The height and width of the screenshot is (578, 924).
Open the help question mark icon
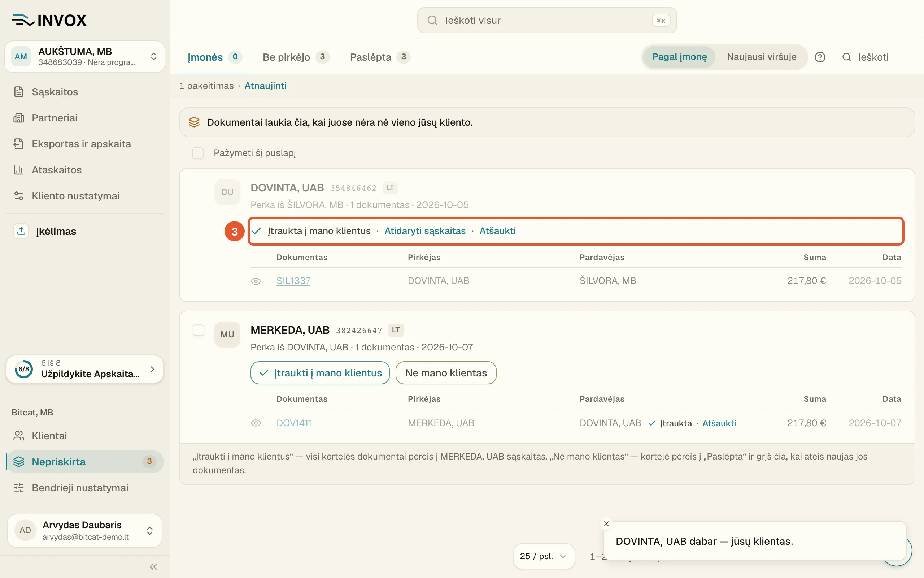coord(820,57)
